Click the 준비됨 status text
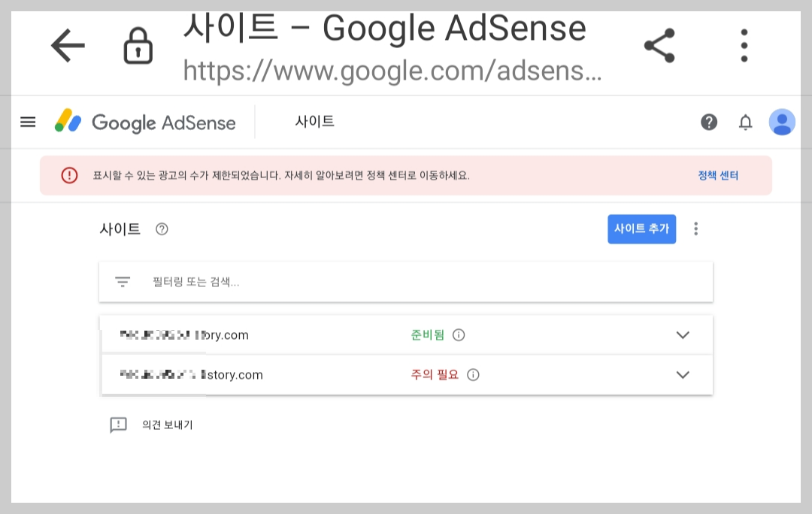Image resolution: width=812 pixels, height=514 pixels. [x=428, y=335]
